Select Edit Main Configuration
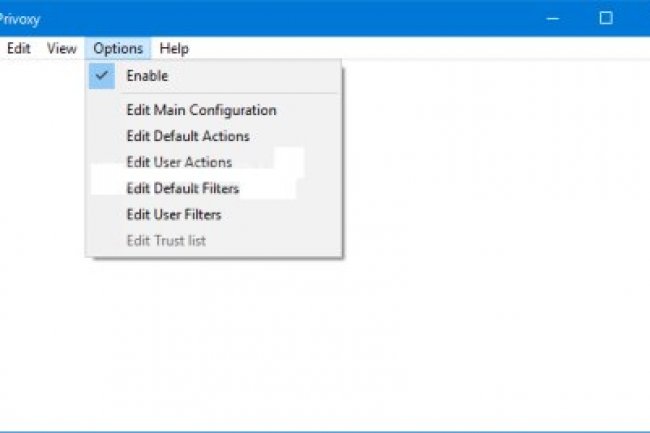 tap(213, 110)
